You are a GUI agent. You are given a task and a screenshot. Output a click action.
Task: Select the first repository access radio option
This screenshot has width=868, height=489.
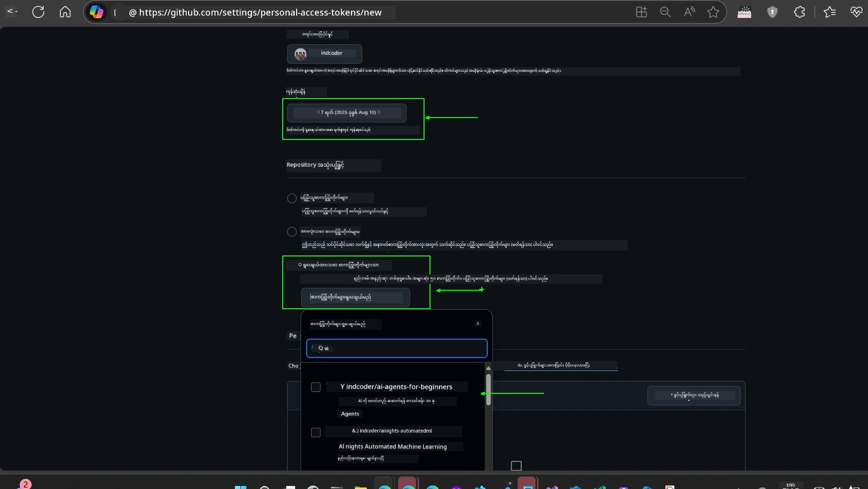[x=292, y=198]
